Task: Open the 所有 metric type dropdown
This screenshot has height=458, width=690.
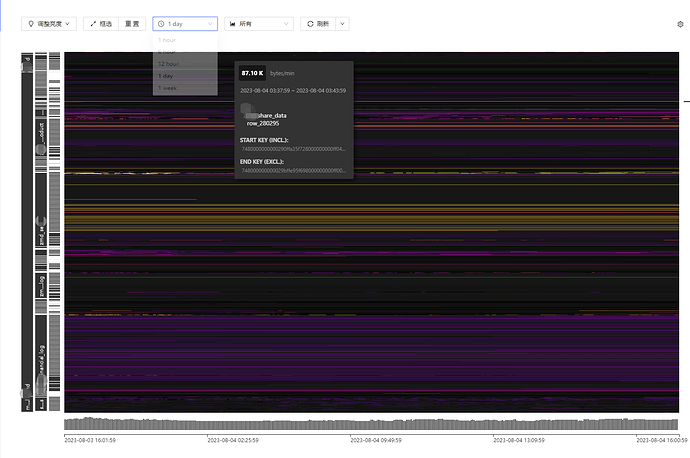Action: pyautogui.click(x=258, y=23)
